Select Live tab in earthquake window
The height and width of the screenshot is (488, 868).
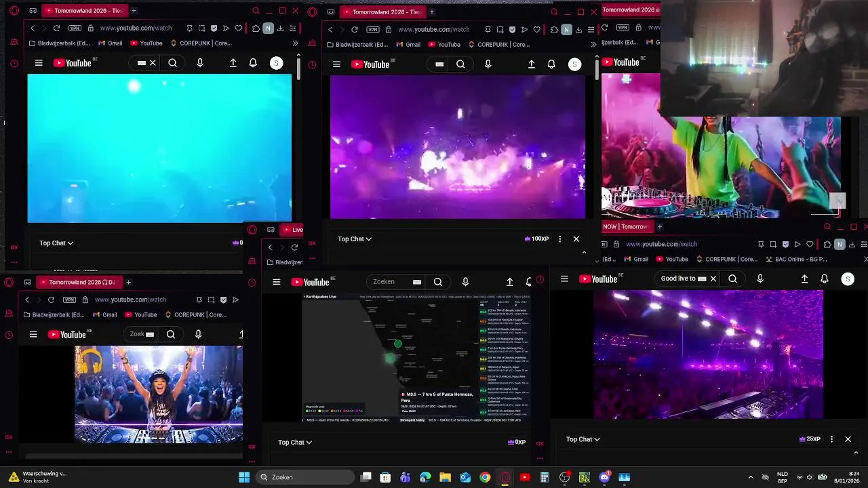click(x=293, y=230)
